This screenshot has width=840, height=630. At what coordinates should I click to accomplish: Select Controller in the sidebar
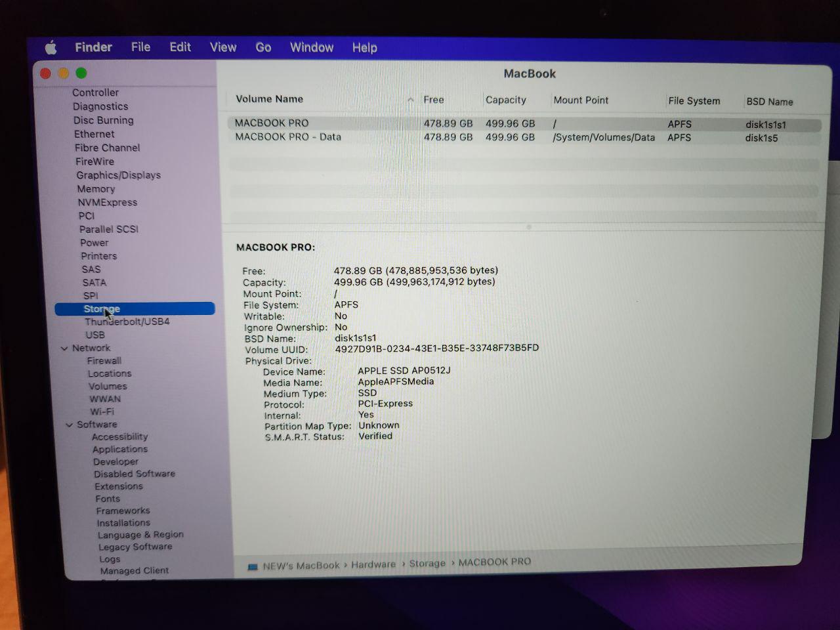95,93
